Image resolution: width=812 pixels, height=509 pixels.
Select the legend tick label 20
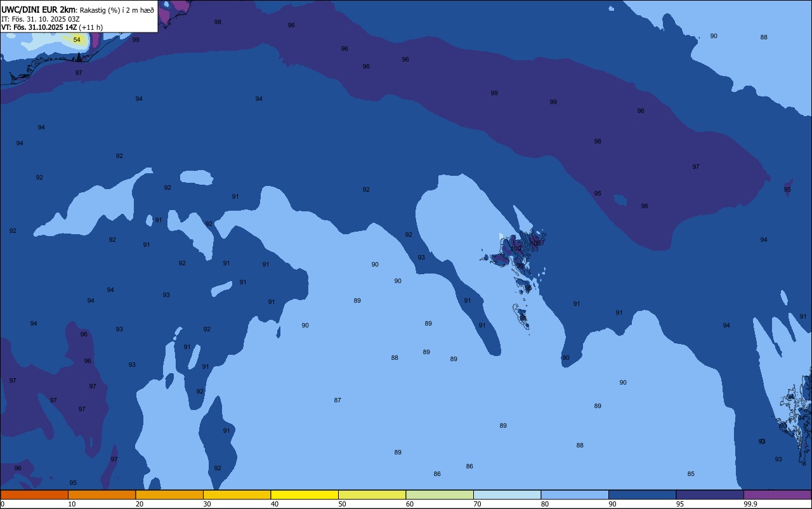coord(139,504)
